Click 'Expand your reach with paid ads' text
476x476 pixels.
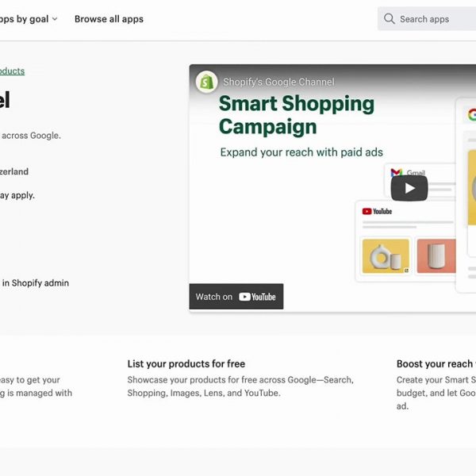(301, 152)
